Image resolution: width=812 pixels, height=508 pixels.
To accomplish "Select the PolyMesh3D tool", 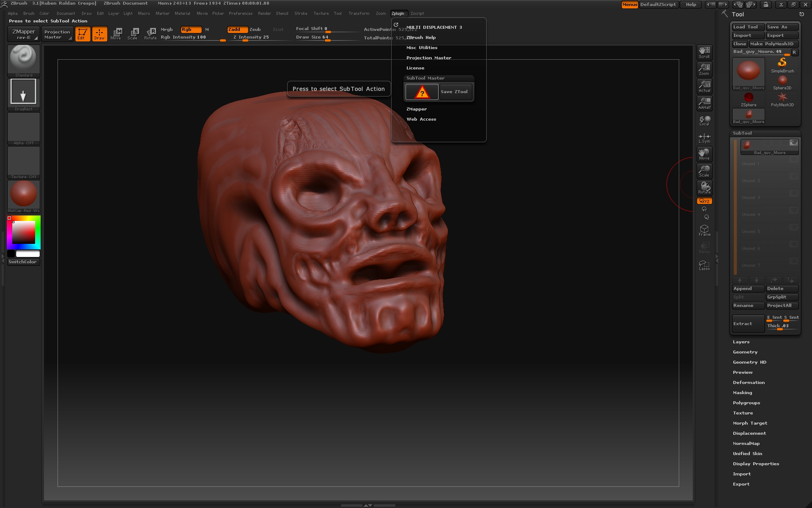I will [x=782, y=99].
